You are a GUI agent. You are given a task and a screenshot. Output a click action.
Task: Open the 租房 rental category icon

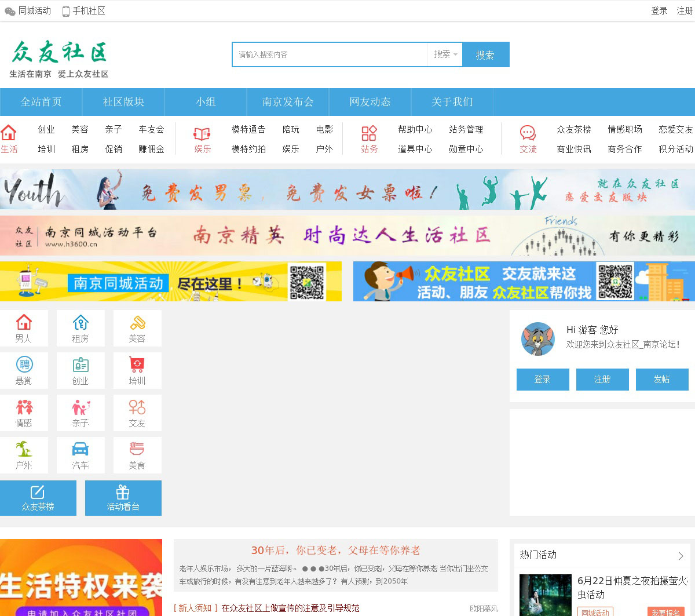[x=81, y=323]
